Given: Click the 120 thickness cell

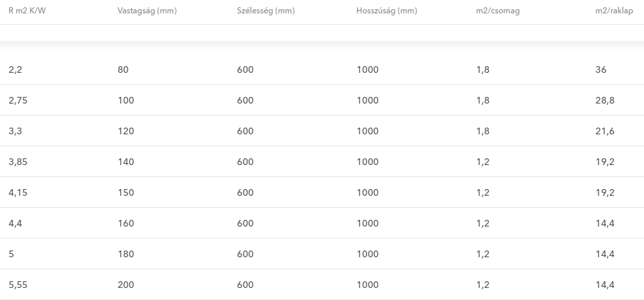Looking at the screenshot, I should 126,131.
